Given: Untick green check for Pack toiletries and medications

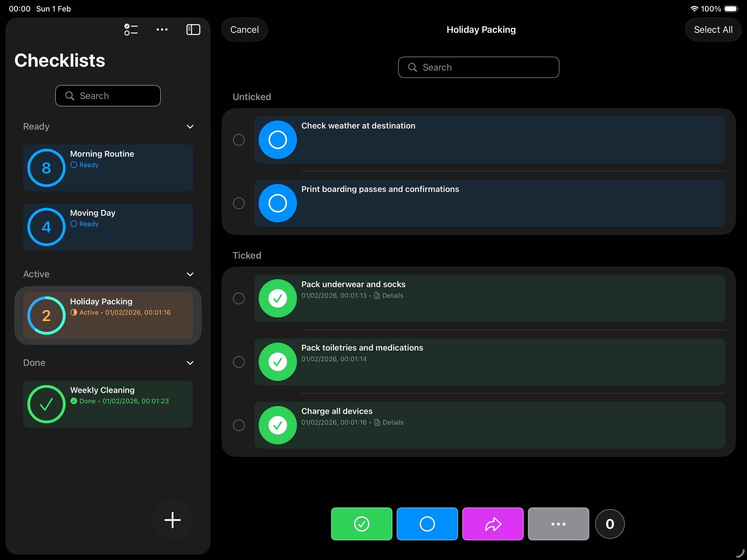Looking at the screenshot, I should pos(278,362).
